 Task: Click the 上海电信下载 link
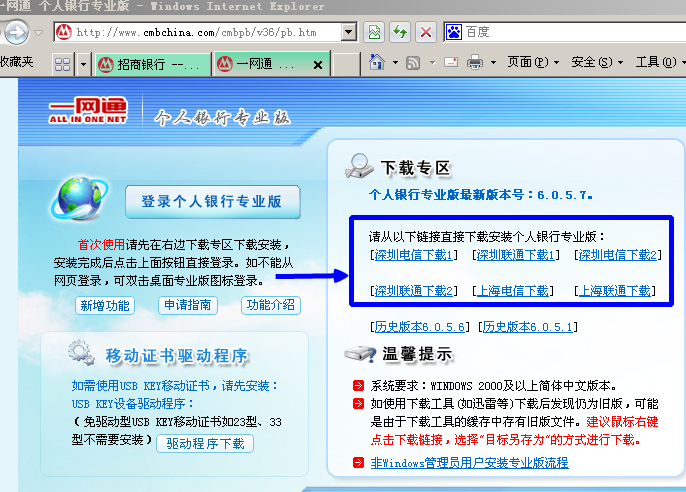[512, 291]
